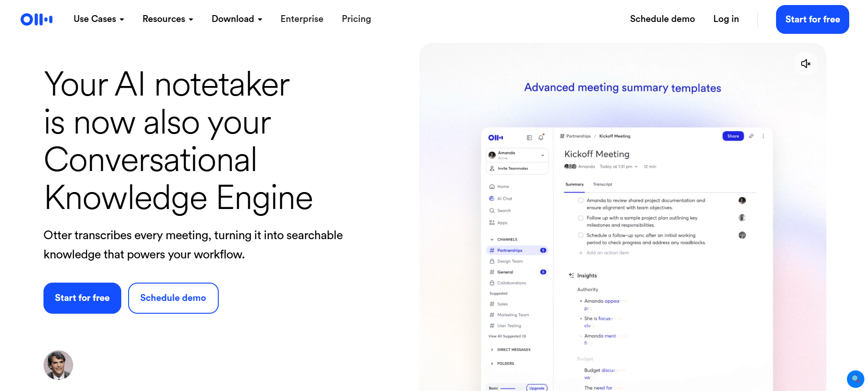
Task: Click the hash icon next to Marketing Team
Action: (492, 315)
